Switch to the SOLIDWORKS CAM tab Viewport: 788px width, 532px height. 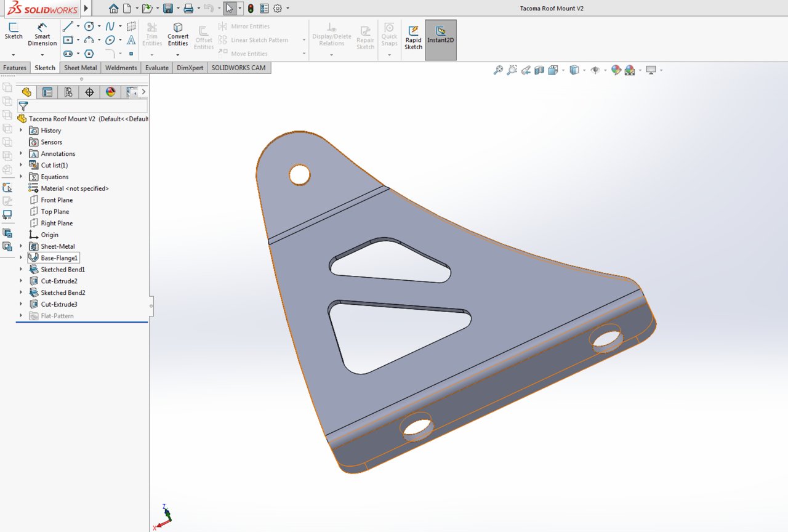(239, 68)
